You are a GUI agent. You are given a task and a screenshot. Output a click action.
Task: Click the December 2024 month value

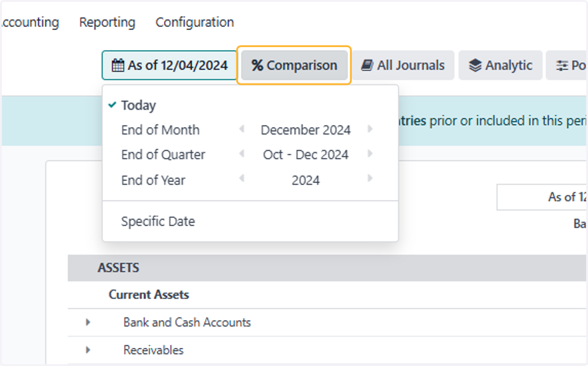(306, 130)
